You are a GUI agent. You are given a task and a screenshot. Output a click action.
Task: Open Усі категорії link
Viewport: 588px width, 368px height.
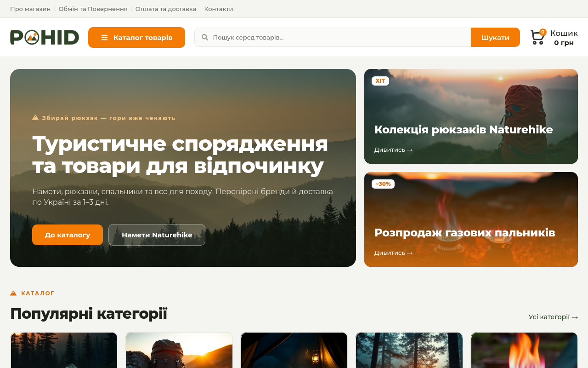pos(553,317)
